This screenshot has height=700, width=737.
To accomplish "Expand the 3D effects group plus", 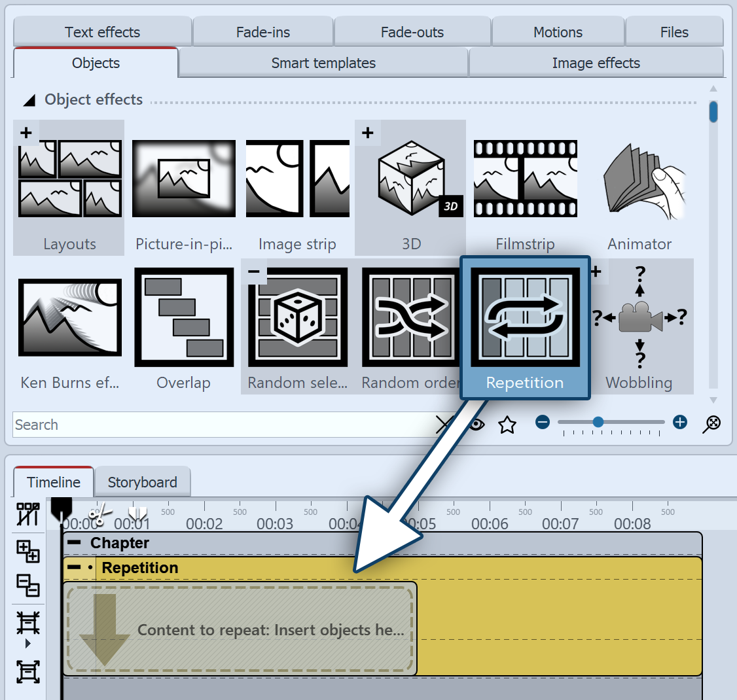I will pyautogui.click(x=368, y=133).
